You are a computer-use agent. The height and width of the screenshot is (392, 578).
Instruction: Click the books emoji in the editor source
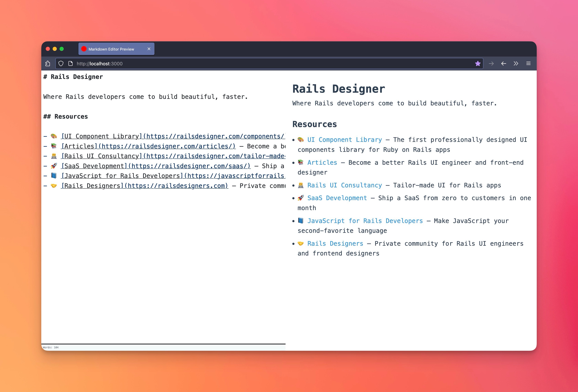54,146
